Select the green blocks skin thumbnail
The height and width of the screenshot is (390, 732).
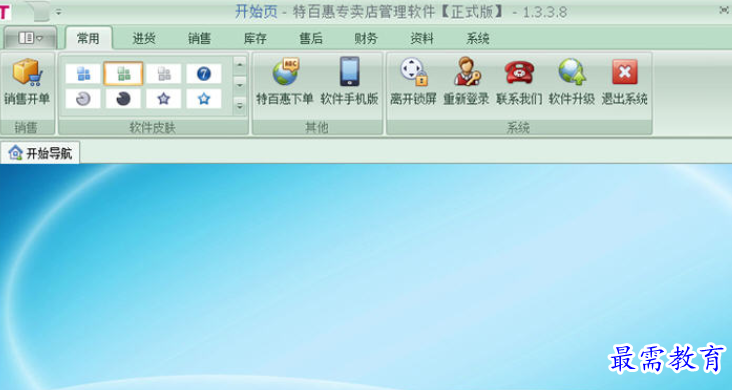click(x=123, y=74)
